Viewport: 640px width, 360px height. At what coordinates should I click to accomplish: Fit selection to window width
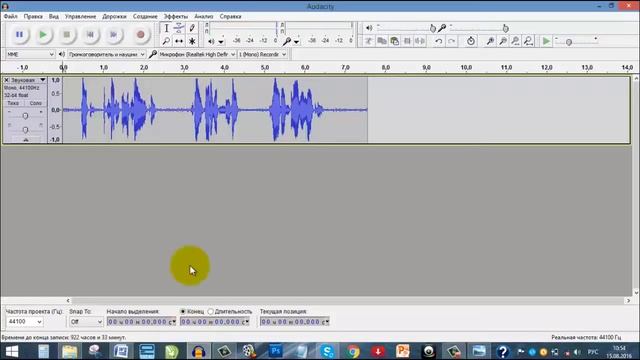(516, 41)
